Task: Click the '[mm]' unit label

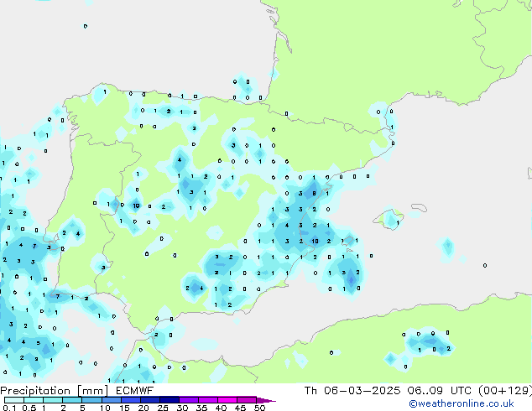Action: [x=92, y=391]
